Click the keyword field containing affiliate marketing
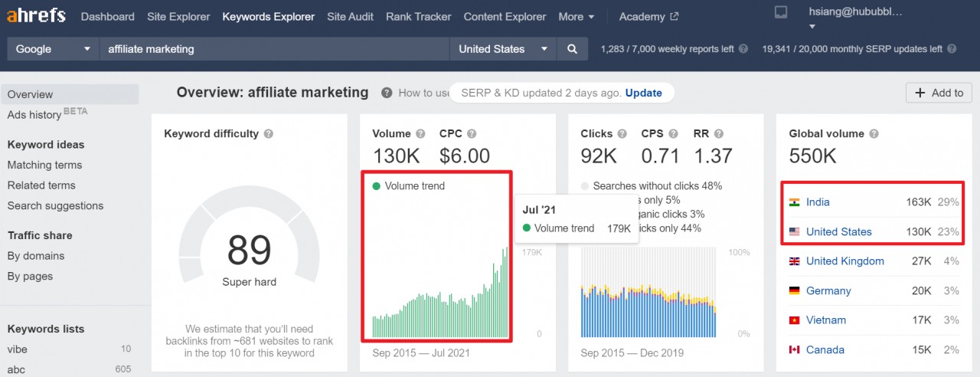This screenshot has height=377, width=980. coord(274,49)
